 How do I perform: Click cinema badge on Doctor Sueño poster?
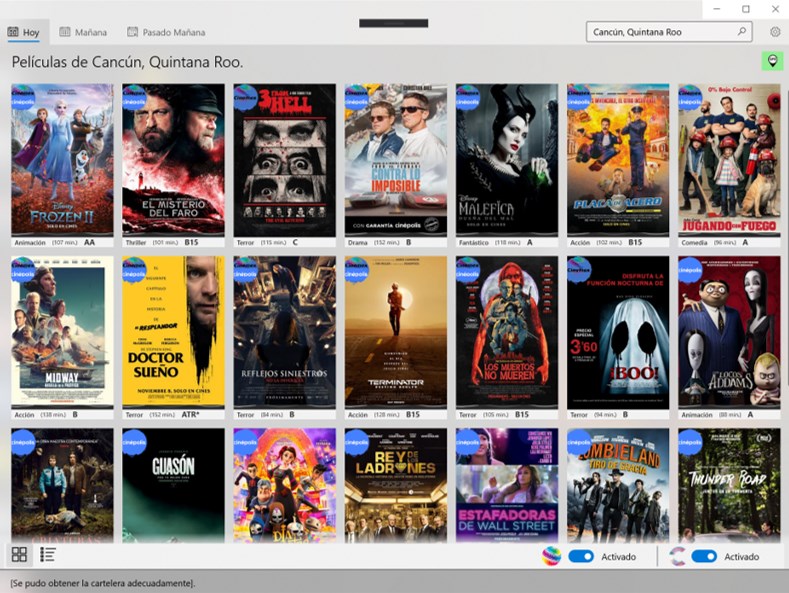tap(134, 270)
